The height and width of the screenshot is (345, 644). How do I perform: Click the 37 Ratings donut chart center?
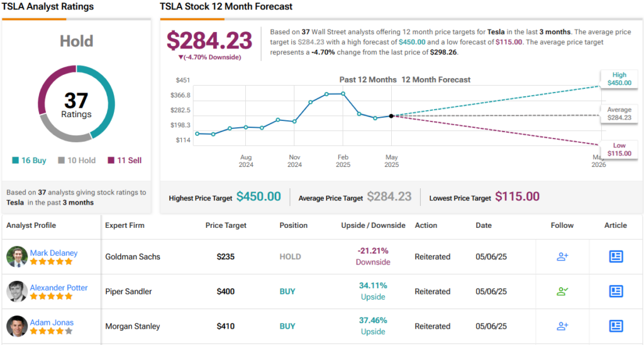(x=76, y=105)
